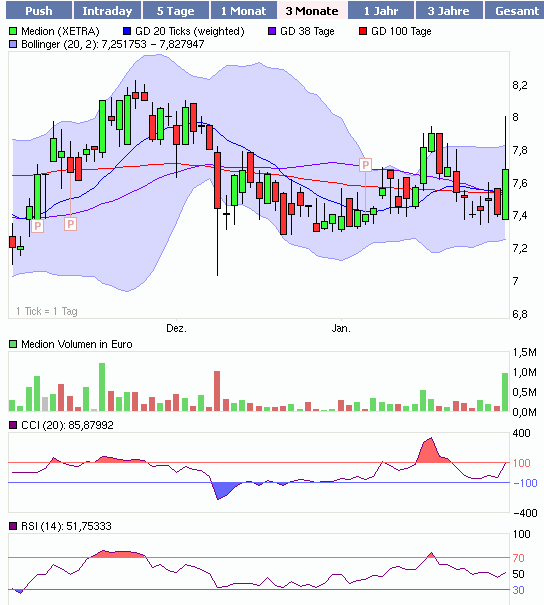Screen dimensions: 544x605
Task: Click the 400 CCI axis label
Action: pos(521,433)
